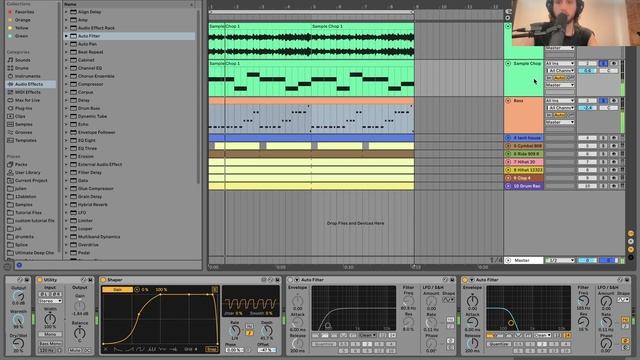Open the Current Project folder
The width and height of the screenshot is (640, 360).
(x=31, y=180)
